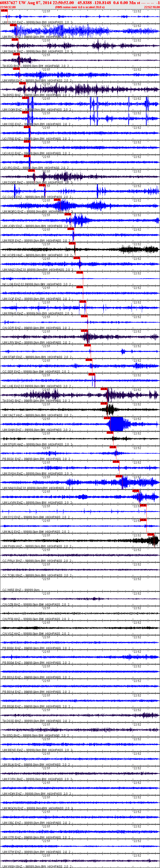This screenshot has width=160, height=868.
Task: Select the CN PFB HHZ station label
Action: pyautogui.click(x=36, y=619)
